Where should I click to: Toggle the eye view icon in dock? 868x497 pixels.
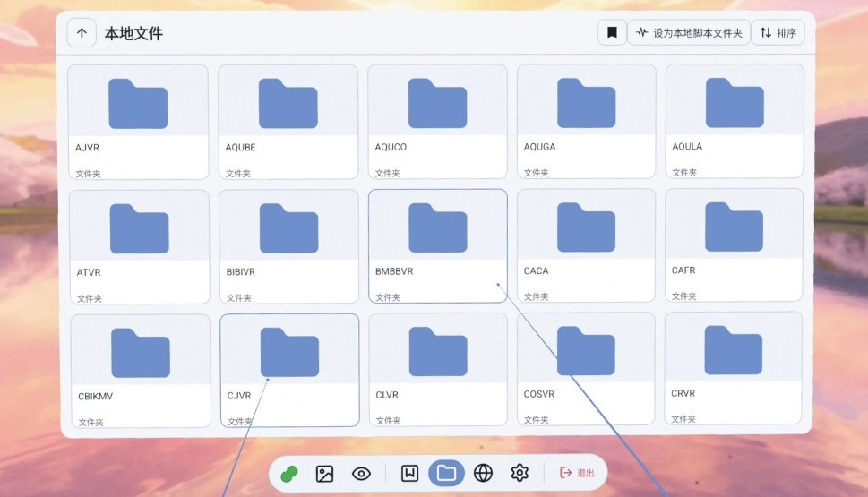(362, 474)
